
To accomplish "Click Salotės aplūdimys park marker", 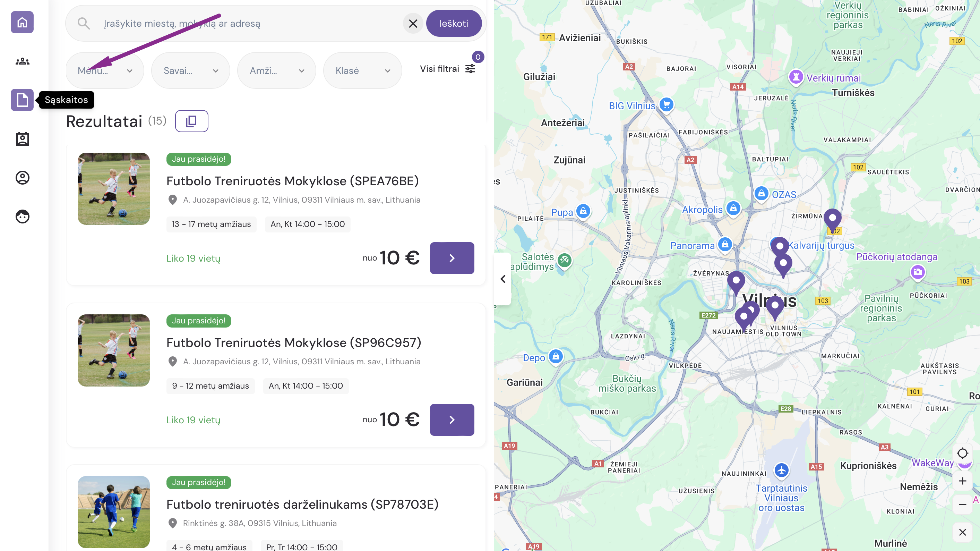I will click(565, 261).
